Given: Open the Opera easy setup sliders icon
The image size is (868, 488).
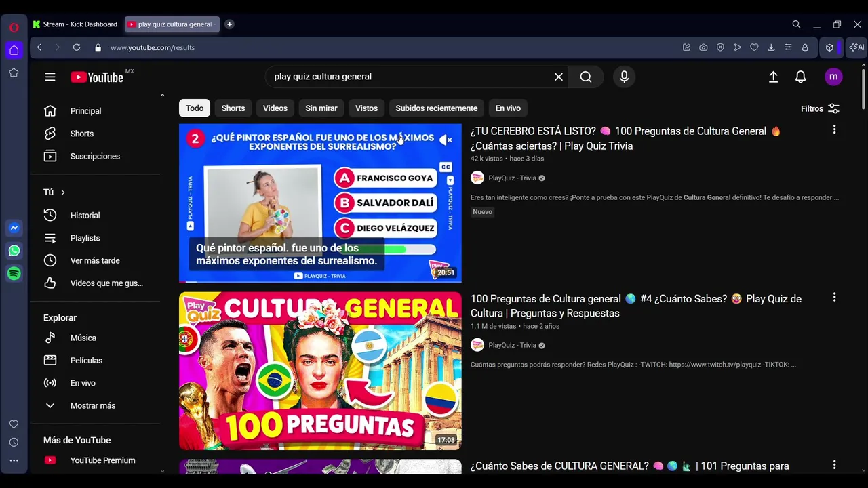Looking at the screenshot, I should pos(788,47).
